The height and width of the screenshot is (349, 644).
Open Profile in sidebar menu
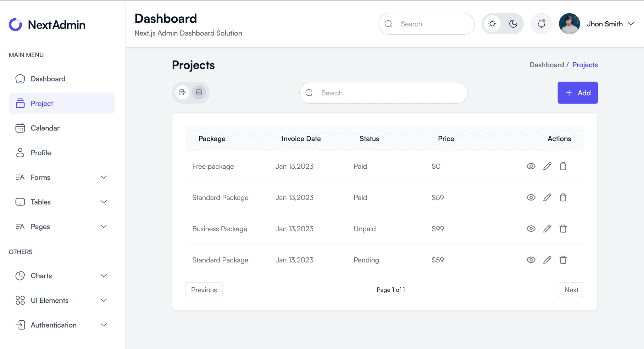[x=62, y=153]
